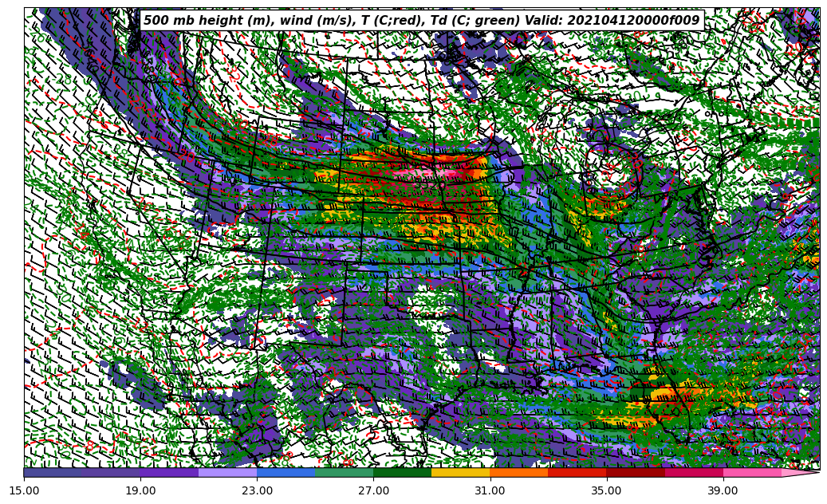This screenshot has width=827, height=504.
Task: Select the orange colorbar segment
Action: 518,472
